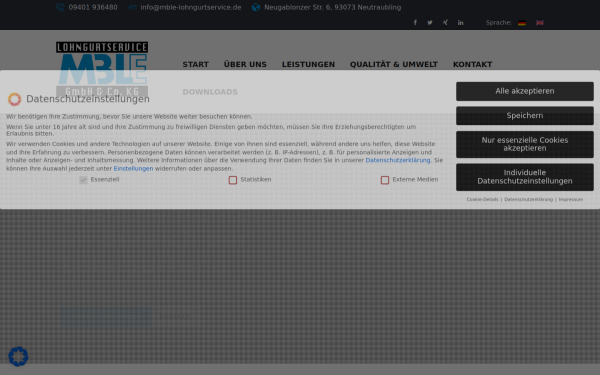Open the DOWNLOADS menu item
Screen dimensions: 600x375
pyautogui.click(x=210, y=92)
